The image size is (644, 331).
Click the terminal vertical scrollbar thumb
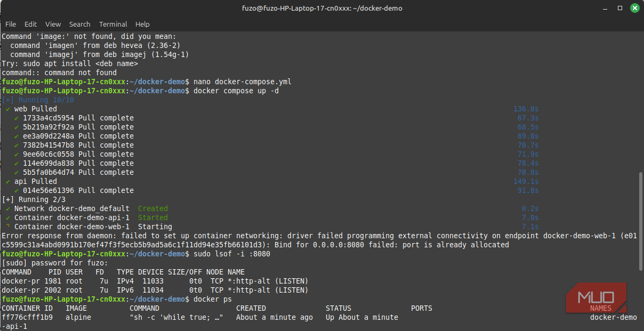[x=640, y=221]
